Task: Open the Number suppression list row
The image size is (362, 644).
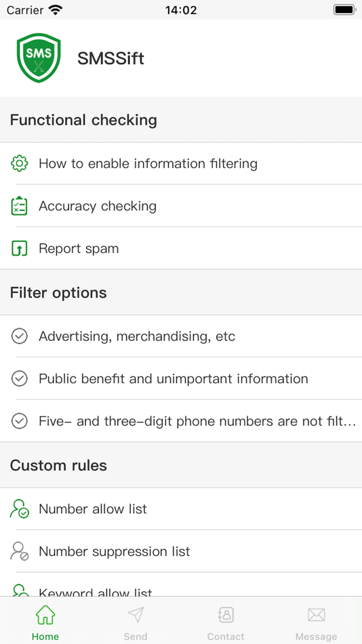Action: 181,551
